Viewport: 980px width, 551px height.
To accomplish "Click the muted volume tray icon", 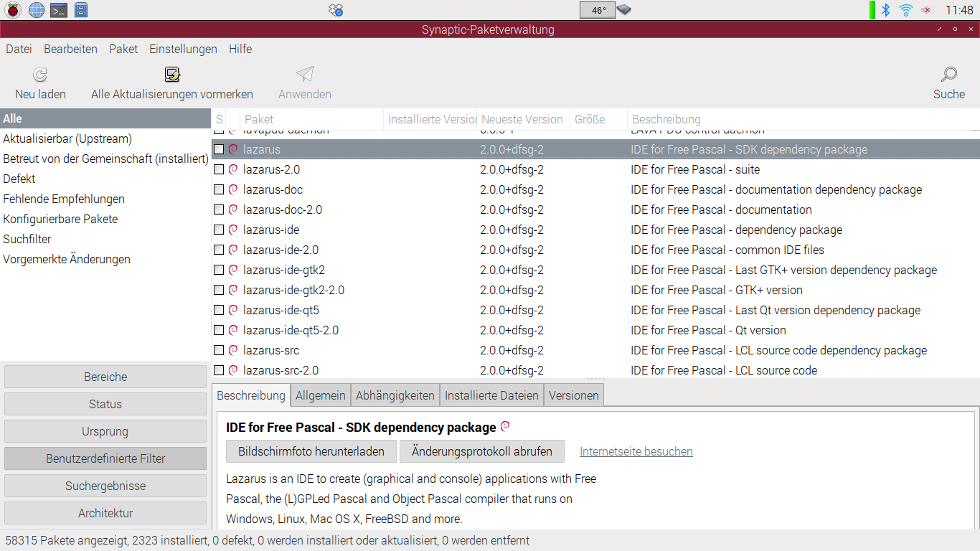I will (926, 10).
